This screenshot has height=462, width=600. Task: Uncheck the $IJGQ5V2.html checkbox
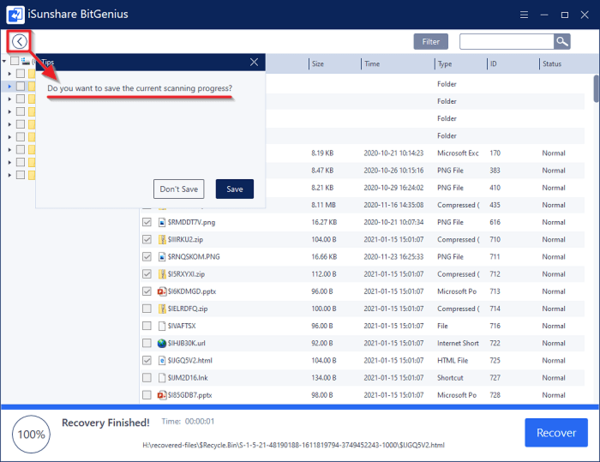pos(147,360)
